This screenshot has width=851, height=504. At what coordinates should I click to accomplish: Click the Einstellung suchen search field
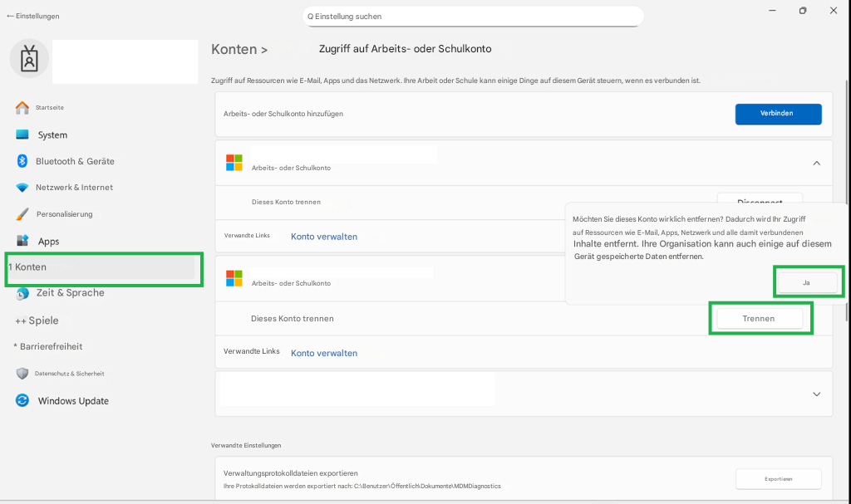[x=472, y=16]
